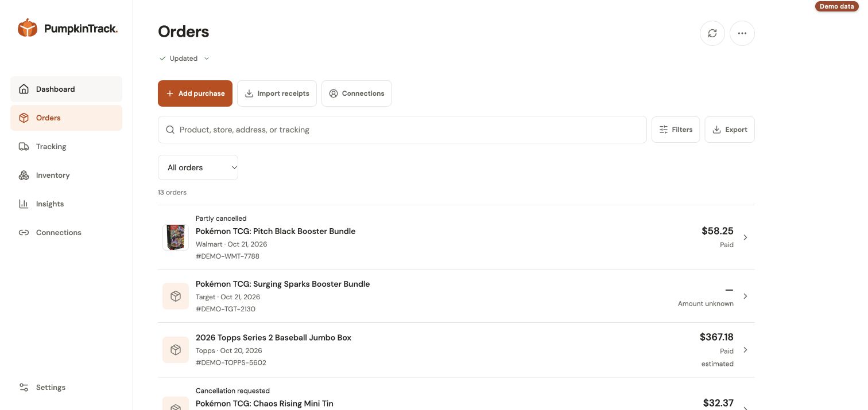Click the PumpkinTrack pumpkin logo
868x410 pixels.
28,28
